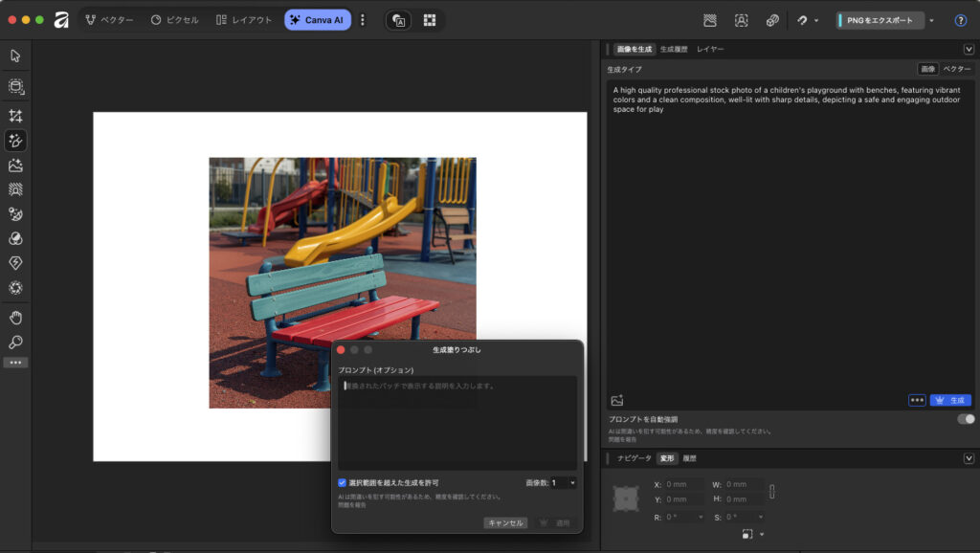Click the prompt text field in 生成塗りつぶし dialog
The width and height of the screenshot is (980, 553).
457,421
